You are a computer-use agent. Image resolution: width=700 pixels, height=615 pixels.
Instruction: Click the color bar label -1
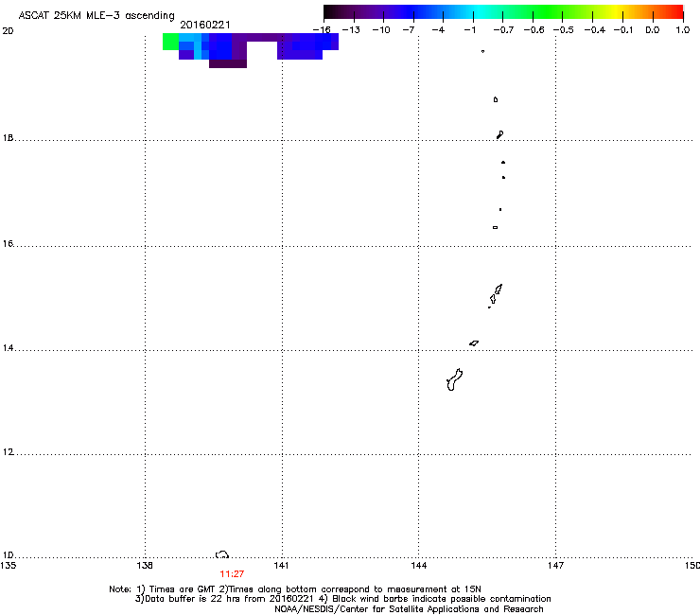[x=469, y=30]
